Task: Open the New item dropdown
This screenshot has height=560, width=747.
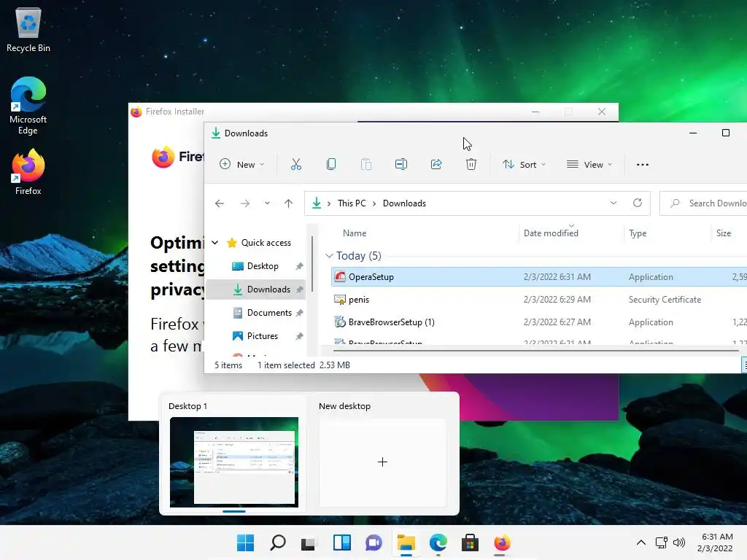Action: click(241, 164)
